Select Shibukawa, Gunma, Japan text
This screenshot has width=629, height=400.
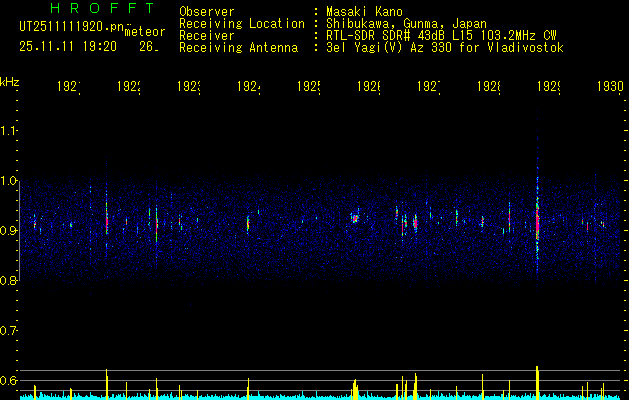(406, 24)
